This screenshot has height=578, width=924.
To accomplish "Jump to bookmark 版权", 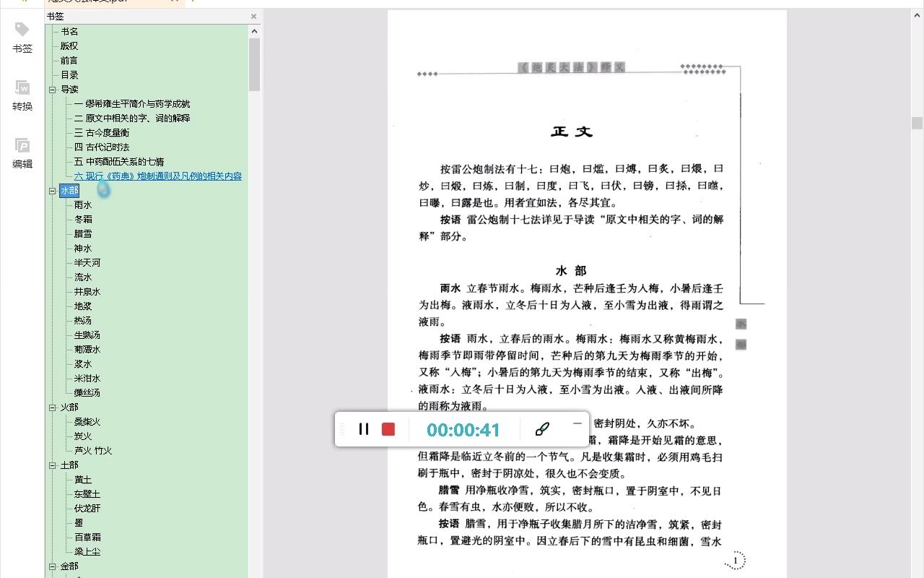I will click(x=69, y=46).
